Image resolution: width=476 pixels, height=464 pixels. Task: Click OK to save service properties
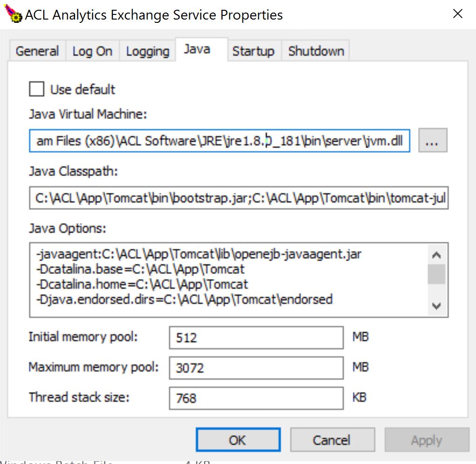(x=238, y=439)
